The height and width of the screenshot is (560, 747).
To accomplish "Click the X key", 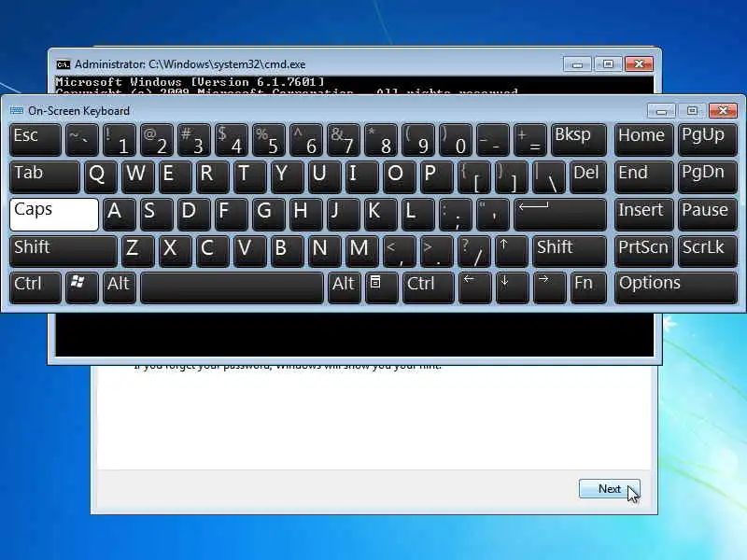I will (176, 251).
